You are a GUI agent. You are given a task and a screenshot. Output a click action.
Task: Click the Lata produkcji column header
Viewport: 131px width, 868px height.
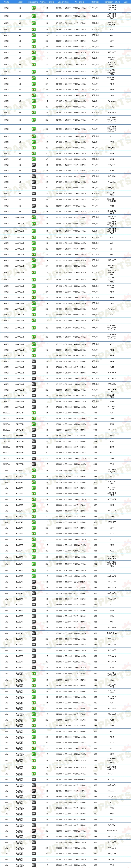click(63, 2)
